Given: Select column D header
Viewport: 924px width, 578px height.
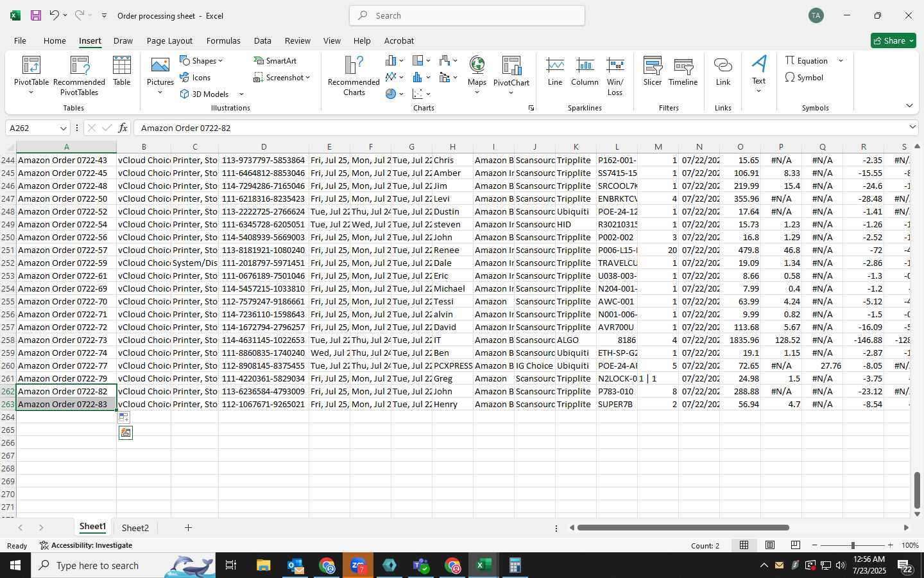Looking at the screenshot, I should click(264, 146).
